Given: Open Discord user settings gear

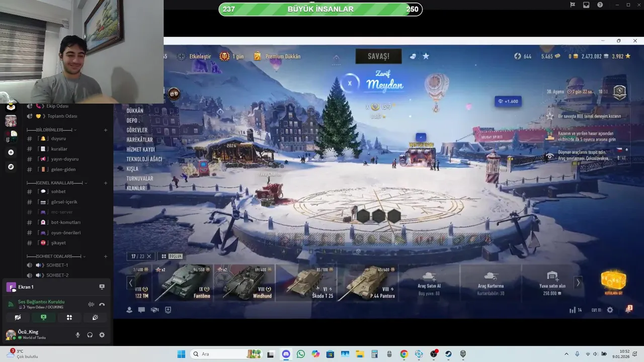Looking at the screenshot, I should (x=102, y=335).
